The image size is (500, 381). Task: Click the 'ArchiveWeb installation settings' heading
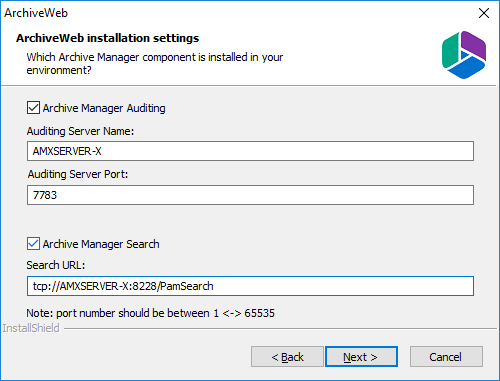pyautogui.click(x=107, y=38)
